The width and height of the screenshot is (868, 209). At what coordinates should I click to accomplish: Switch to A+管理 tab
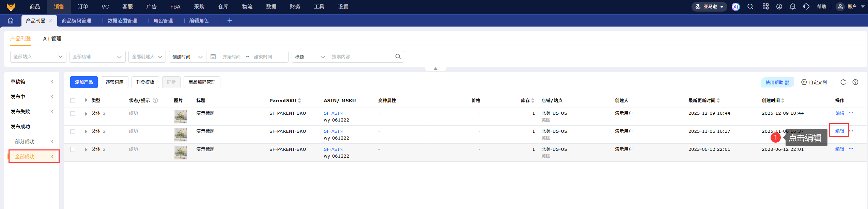pyautogui.click(x=52, y=39)
